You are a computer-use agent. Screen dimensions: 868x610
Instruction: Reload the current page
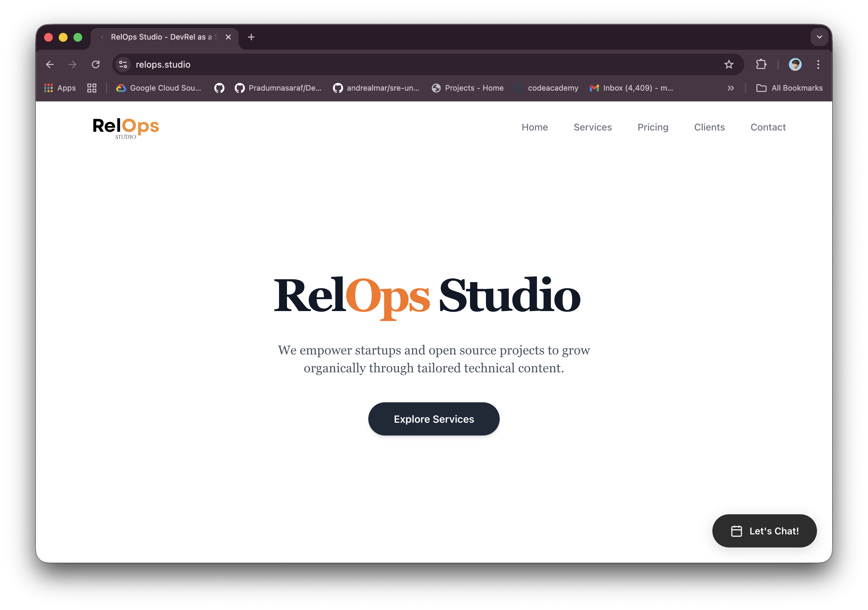tap(96, 64)
